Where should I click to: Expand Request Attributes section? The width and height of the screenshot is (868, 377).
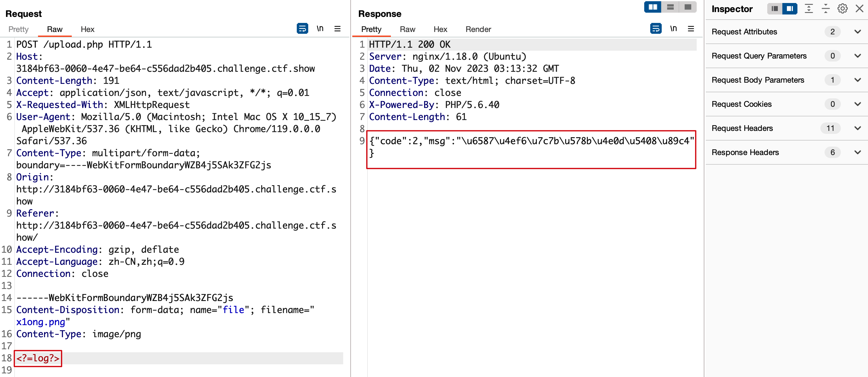[857, 32]
